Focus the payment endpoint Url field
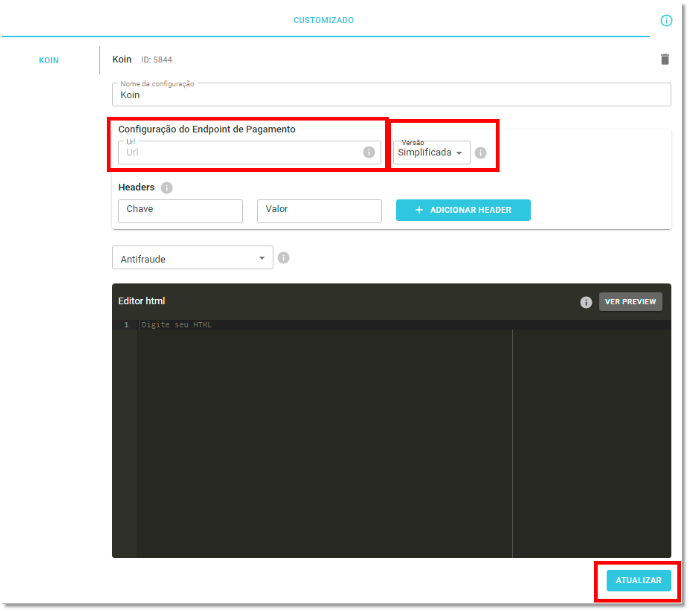Screen dimensions: 689x611 point(249,152)
